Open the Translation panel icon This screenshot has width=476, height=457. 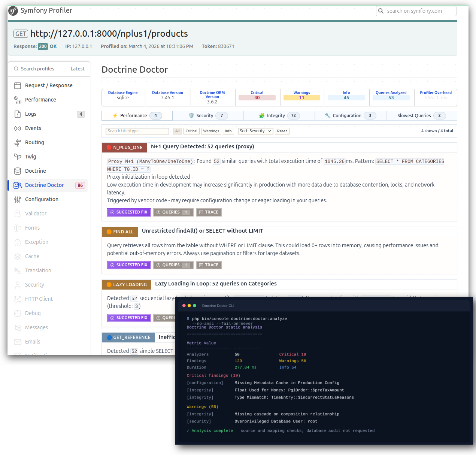pyautogui.click(x=18, y=270)
